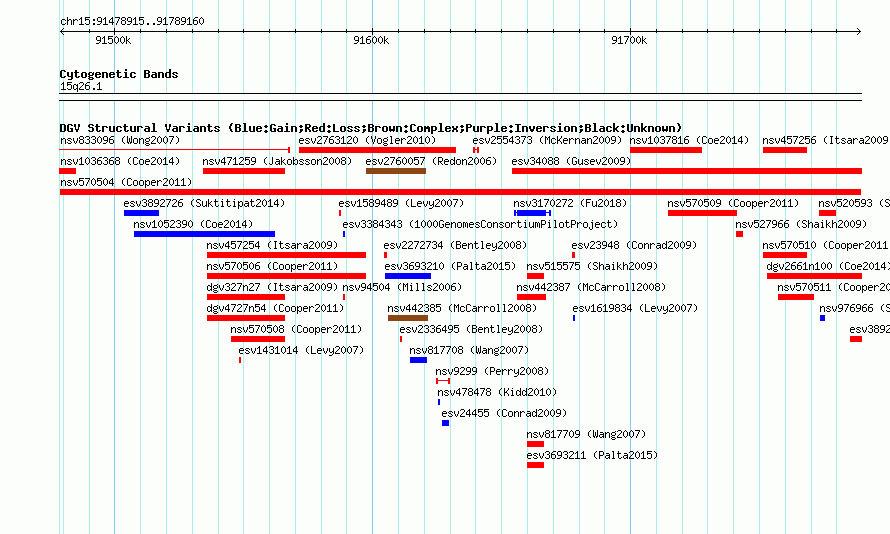Click the brown esv2760057 complex bar

coord(396,171)
